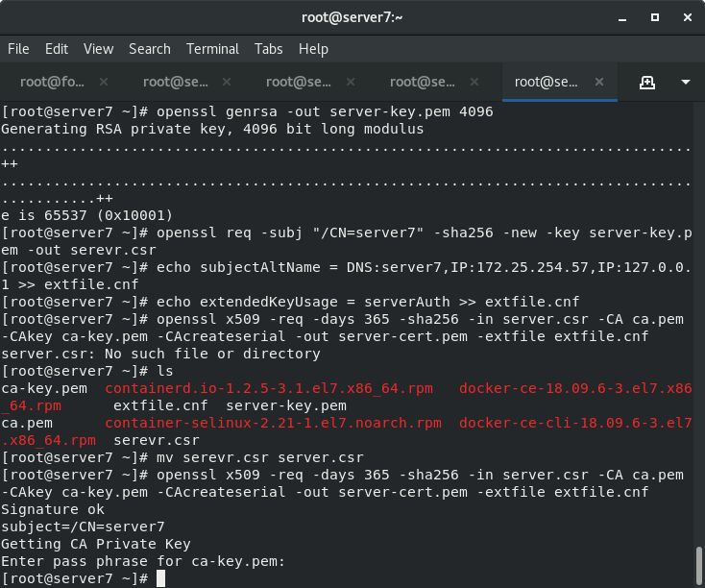Screen dimensions: 705x588
Task: Click 'server.csr: No such file or directory'
Action: pyautogui.click(x=160, y=354)
